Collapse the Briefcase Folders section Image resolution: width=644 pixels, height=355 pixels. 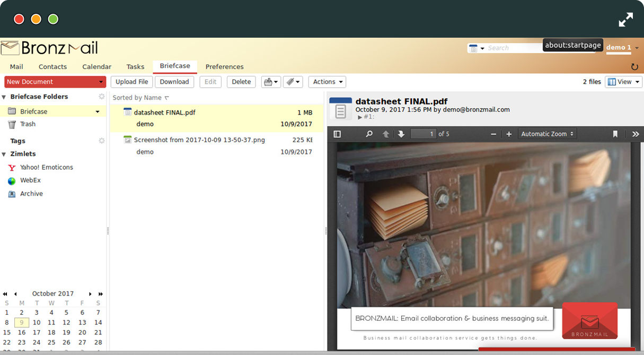coord(4,97)
